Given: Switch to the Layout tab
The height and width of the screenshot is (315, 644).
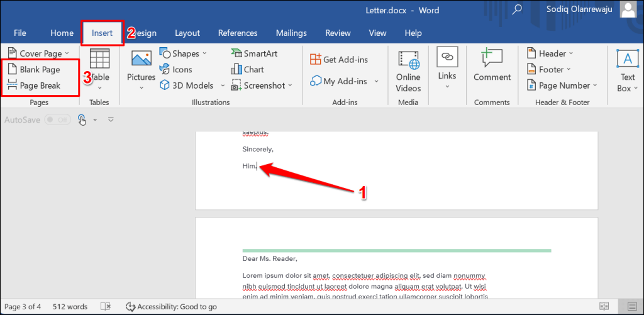Looking at the screenshot, I should 187,33.
